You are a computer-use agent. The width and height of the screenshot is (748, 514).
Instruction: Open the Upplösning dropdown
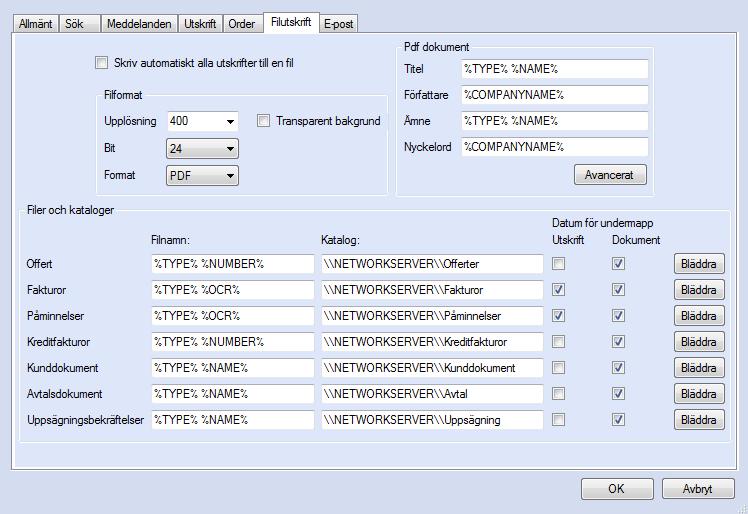(203, 121)
